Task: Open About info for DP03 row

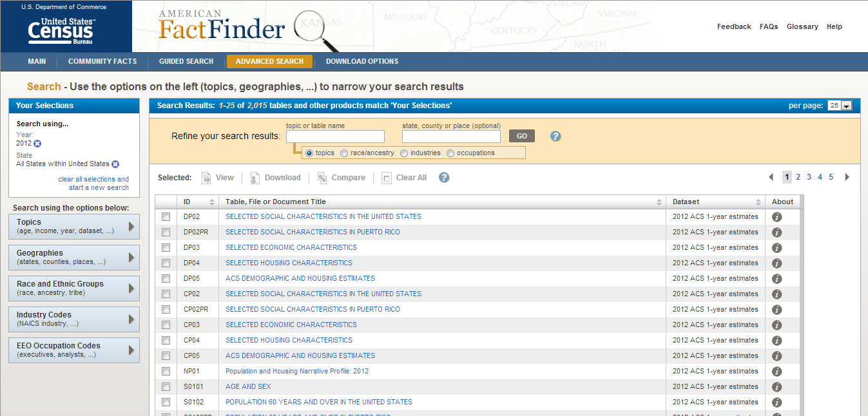Action: 776,248
